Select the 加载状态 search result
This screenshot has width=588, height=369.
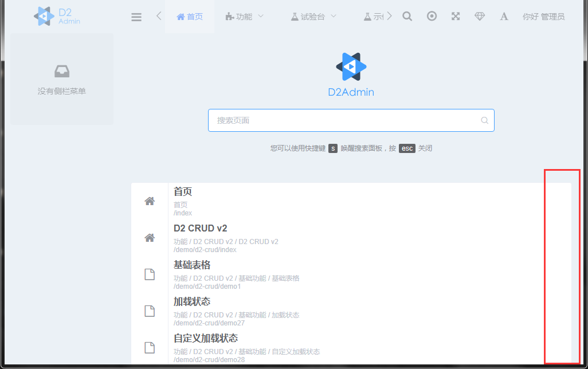coord(351,312)
